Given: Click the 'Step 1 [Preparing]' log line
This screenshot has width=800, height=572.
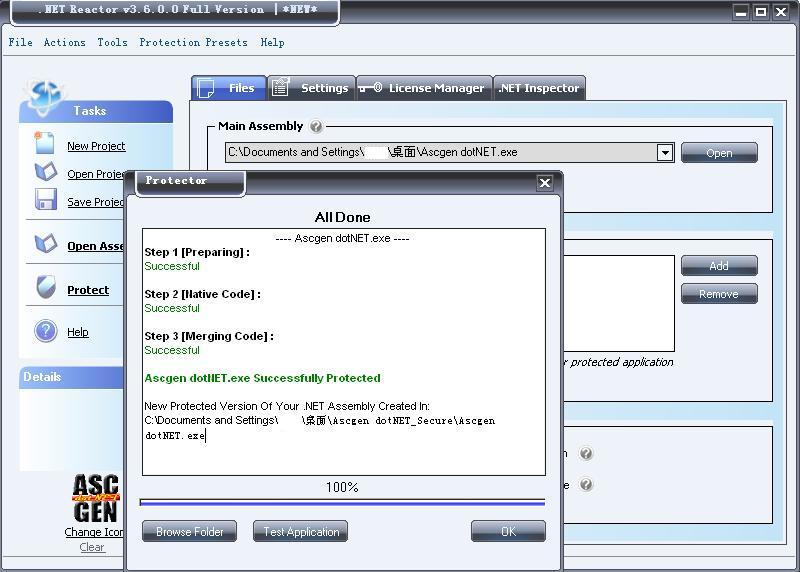Looking at the screenshot, I should point(197,252).
